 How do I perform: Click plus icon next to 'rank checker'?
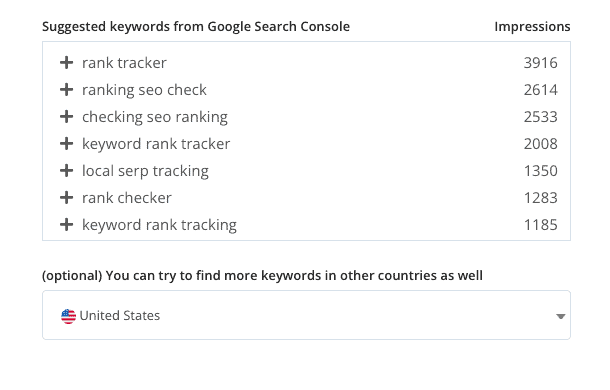pyautogui.click(x=67, y=198)
